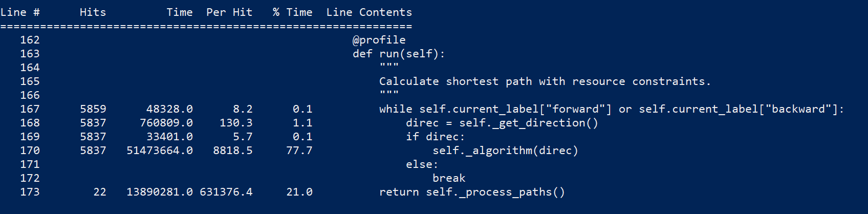868x214 pixels.
Task: Click the 51473664.0 time value
Action: coord(160,151)
